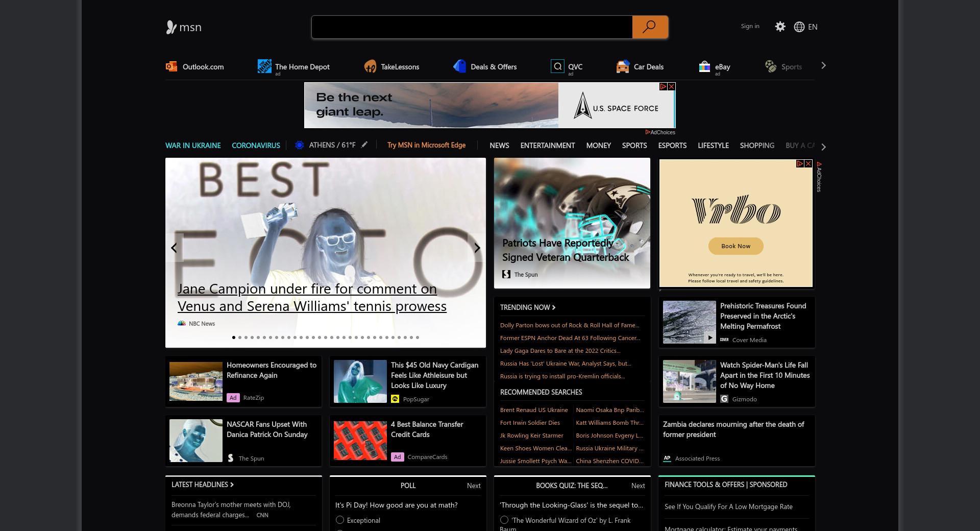
Task: Open The Home Depot shortcut icon
Action: tap(264, 66)
